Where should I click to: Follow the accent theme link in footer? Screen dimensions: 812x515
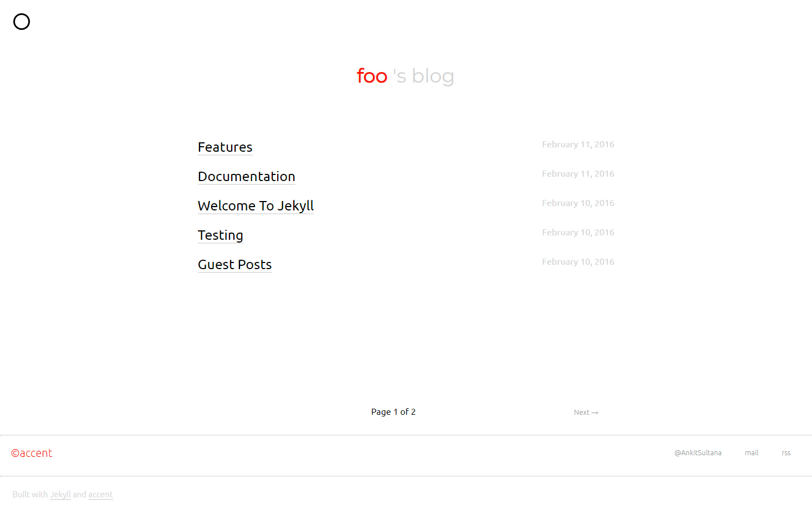(x=100, y=495)
